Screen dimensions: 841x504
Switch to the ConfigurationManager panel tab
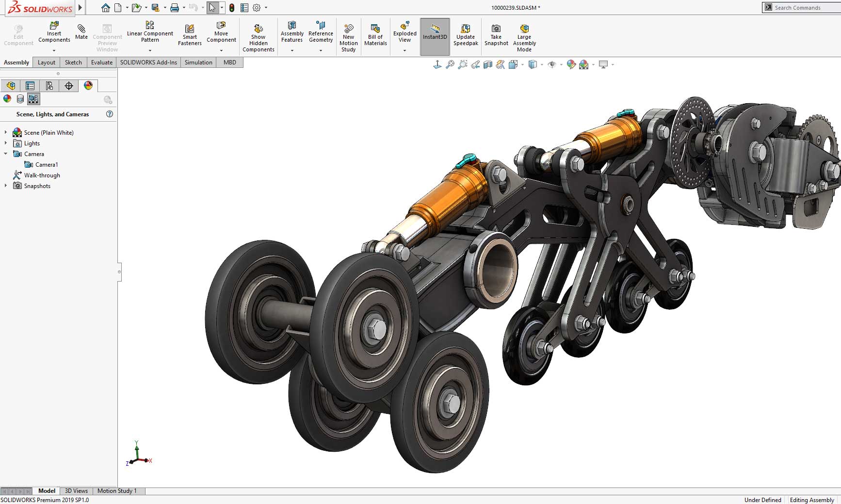49,85
